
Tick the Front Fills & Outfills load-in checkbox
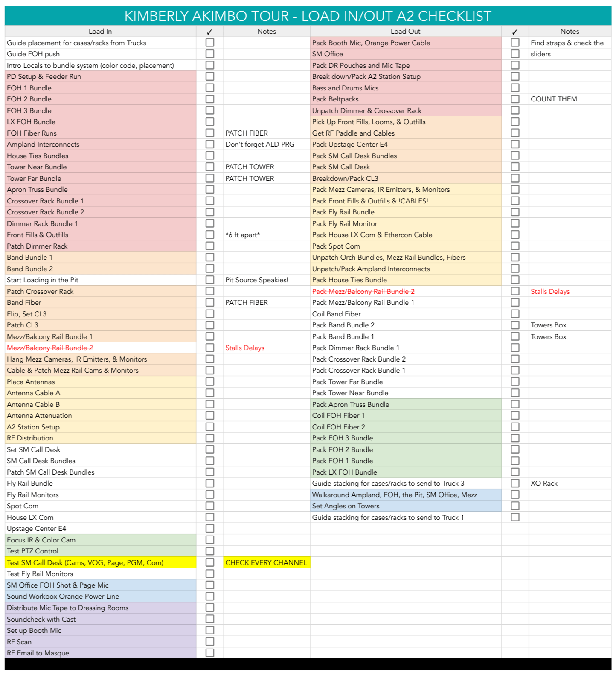[209, 235]
